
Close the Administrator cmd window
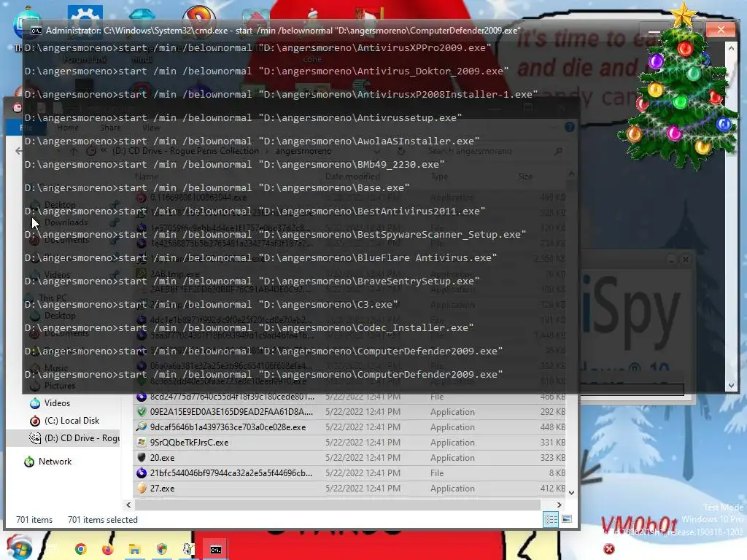coord(720,30)
